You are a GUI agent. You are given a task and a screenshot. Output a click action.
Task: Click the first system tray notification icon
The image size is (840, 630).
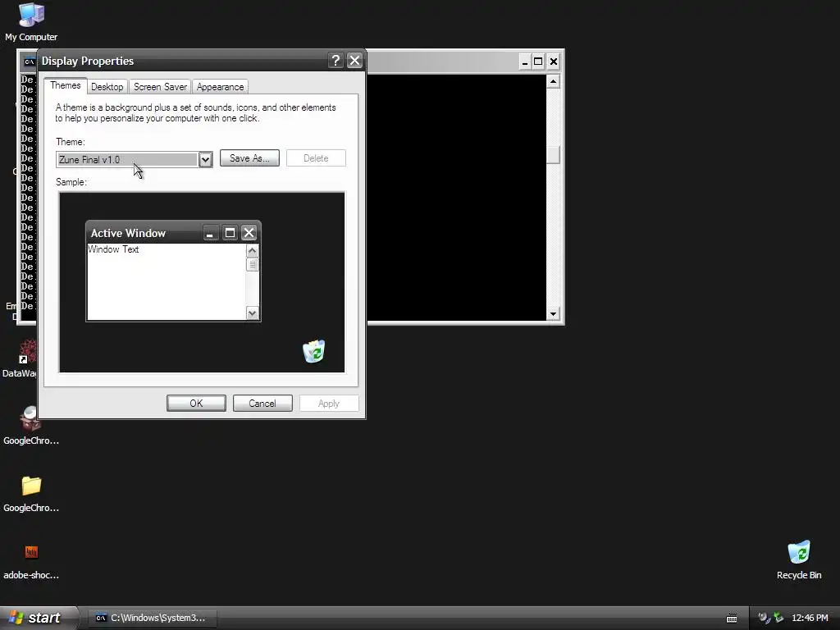765,618
